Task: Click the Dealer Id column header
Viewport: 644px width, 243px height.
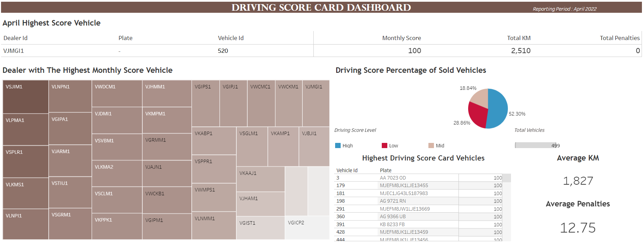Action: coord(16,38)
